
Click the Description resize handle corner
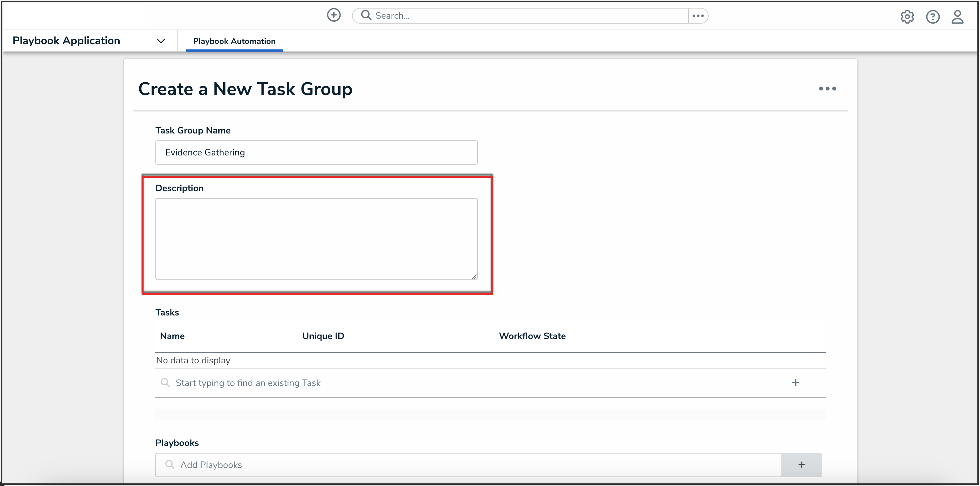tap(474, 277)
